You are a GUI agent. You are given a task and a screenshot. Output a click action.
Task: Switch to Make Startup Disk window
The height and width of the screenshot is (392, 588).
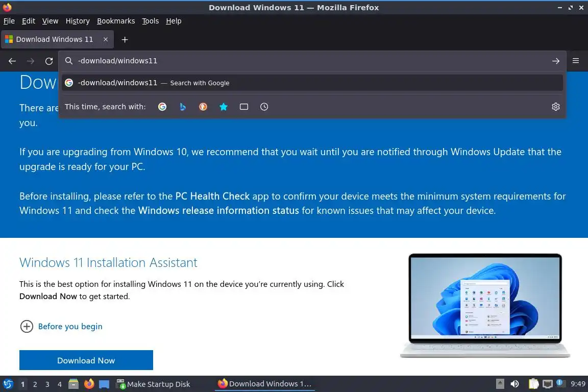(x=153, y=384)
